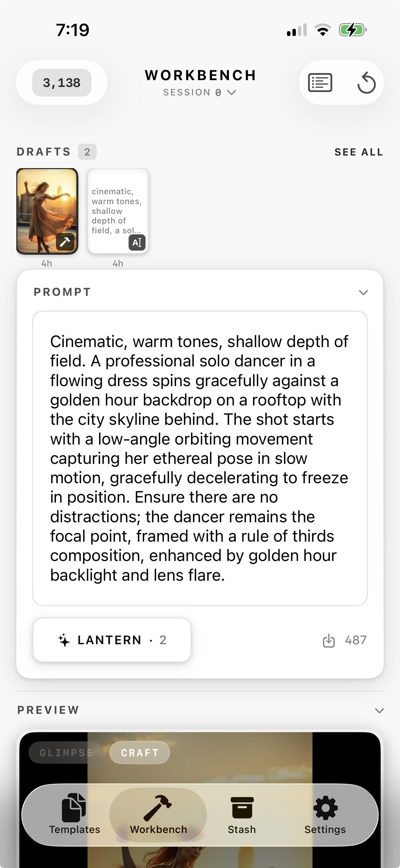Click into the prompt text field
The height and width of the screenshot is (868, 400).
200,458
